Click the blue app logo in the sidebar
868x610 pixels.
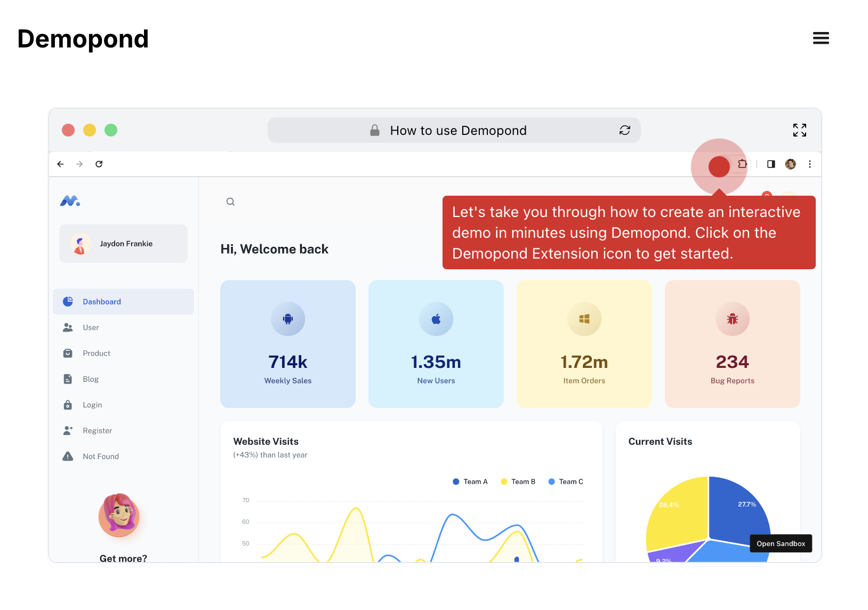[70, 201]
